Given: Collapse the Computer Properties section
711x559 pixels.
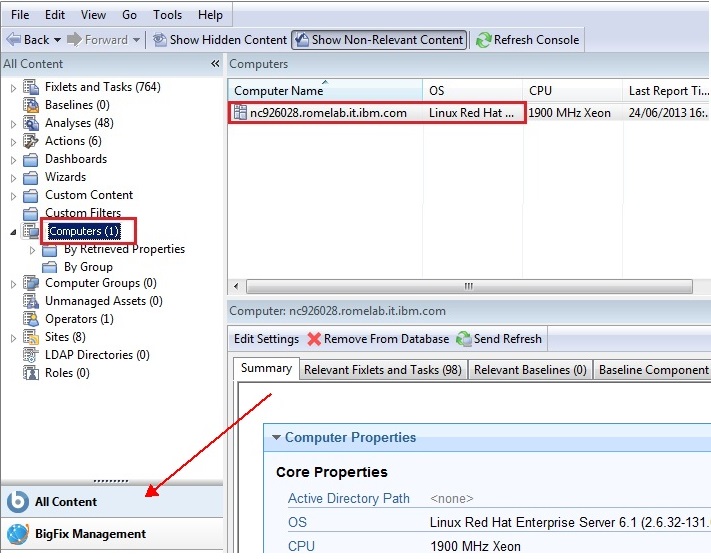Looking at the screenshot, I should pyautogui.click(x=276, y=437).
